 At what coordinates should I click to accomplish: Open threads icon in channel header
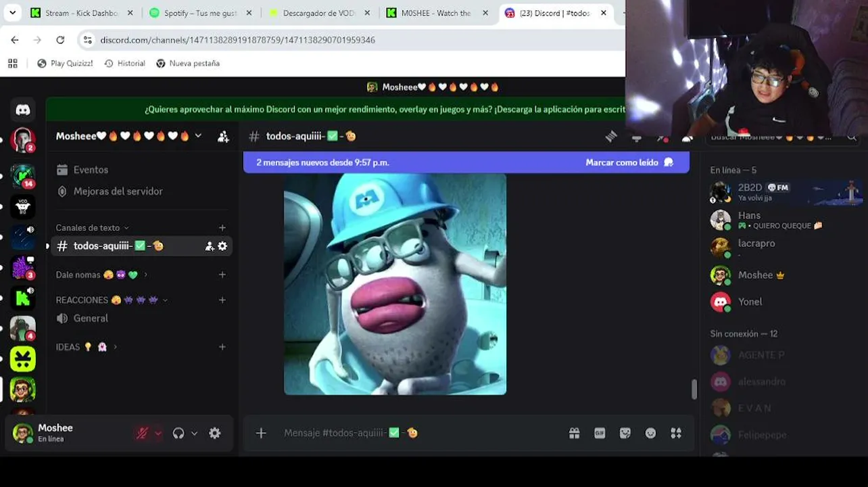click(x=611, y=137)
